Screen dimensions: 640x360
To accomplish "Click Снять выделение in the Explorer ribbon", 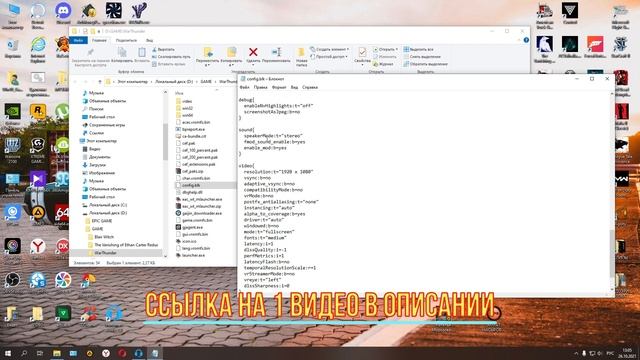I will pos(422,57).
